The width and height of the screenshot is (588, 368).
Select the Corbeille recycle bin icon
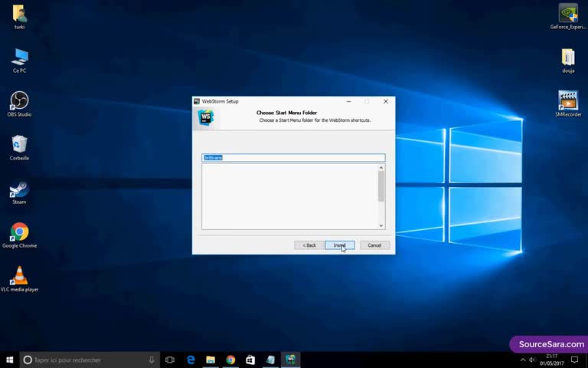(x=19, y=148)
